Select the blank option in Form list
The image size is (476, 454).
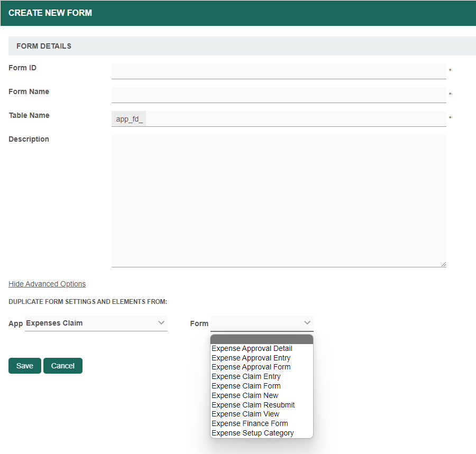pyautogui.click(x=262, y=339)
